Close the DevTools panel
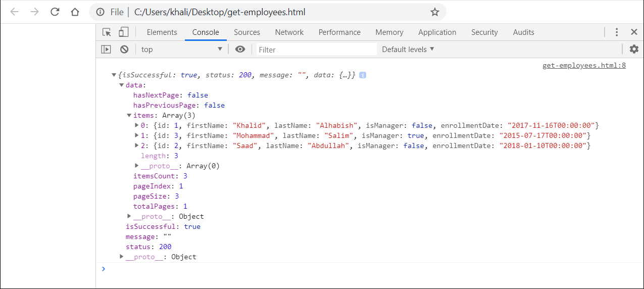The height and width of the screenshot is (289, 644). (x=634, y=32)
